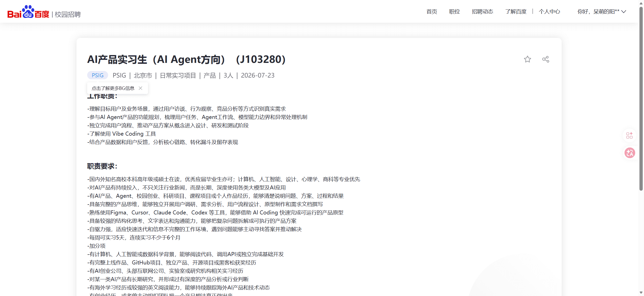Viewport: 644px width, 296px height.
Task: Click the 职责要求 section heading
Action: pos(102,166)
